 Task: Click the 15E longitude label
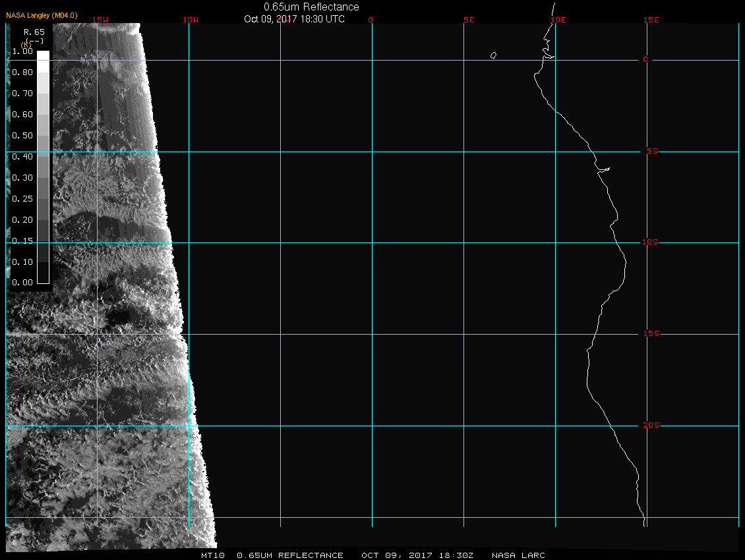pyautogui.click(x=651, y=20)
